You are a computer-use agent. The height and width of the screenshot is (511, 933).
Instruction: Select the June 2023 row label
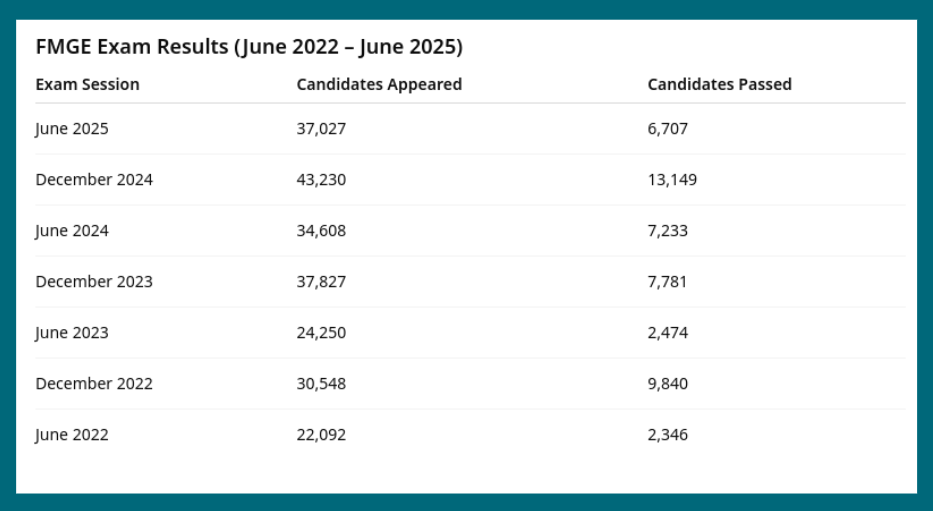(x=72, y=333)
